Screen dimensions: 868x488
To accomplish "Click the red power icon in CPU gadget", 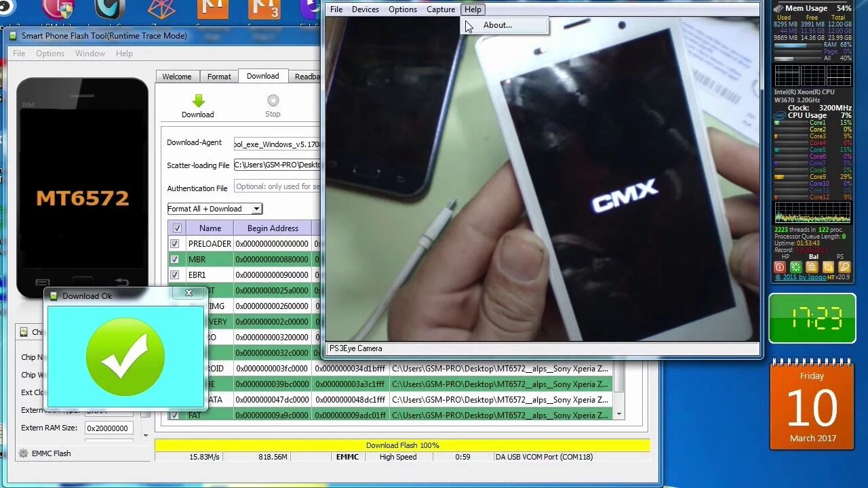I will [780, 267].
